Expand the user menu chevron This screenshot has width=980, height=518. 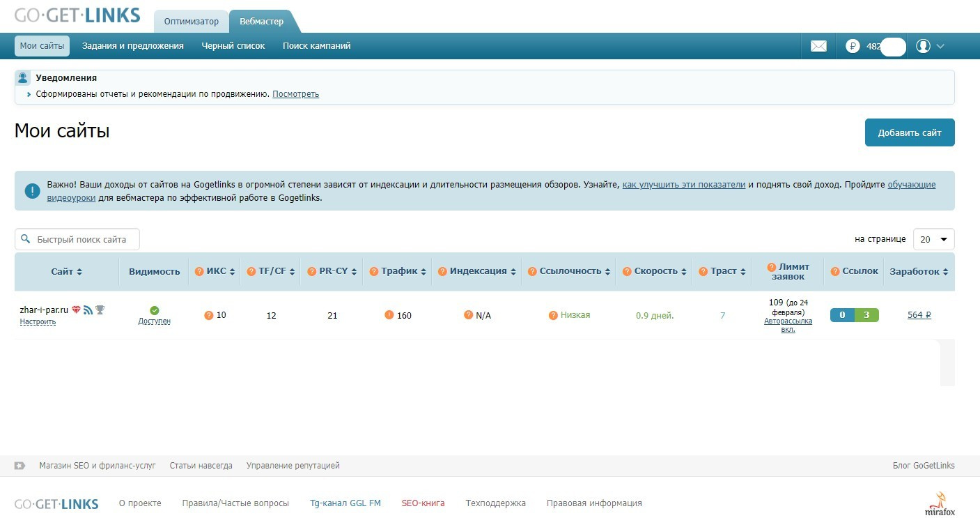[x=940, y=46]
